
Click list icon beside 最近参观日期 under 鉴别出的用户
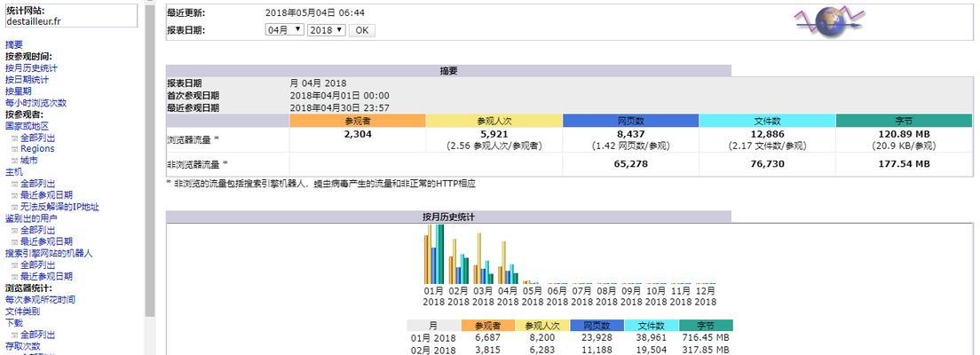point(15,241)
